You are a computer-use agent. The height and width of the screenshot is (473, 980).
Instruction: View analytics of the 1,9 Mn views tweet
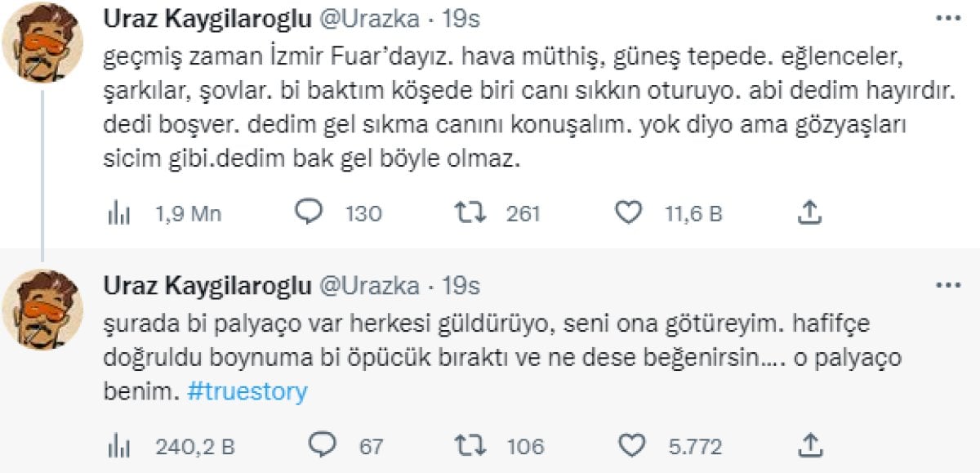click(x=119, y=213)
